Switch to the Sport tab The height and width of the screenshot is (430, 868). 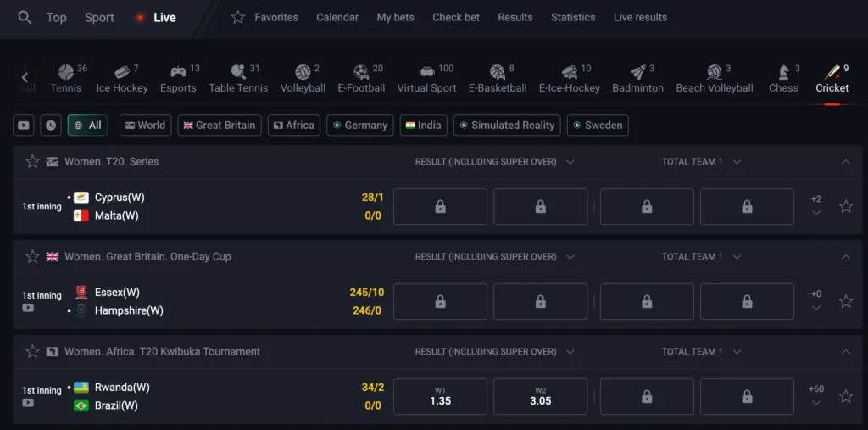(100, 17)
